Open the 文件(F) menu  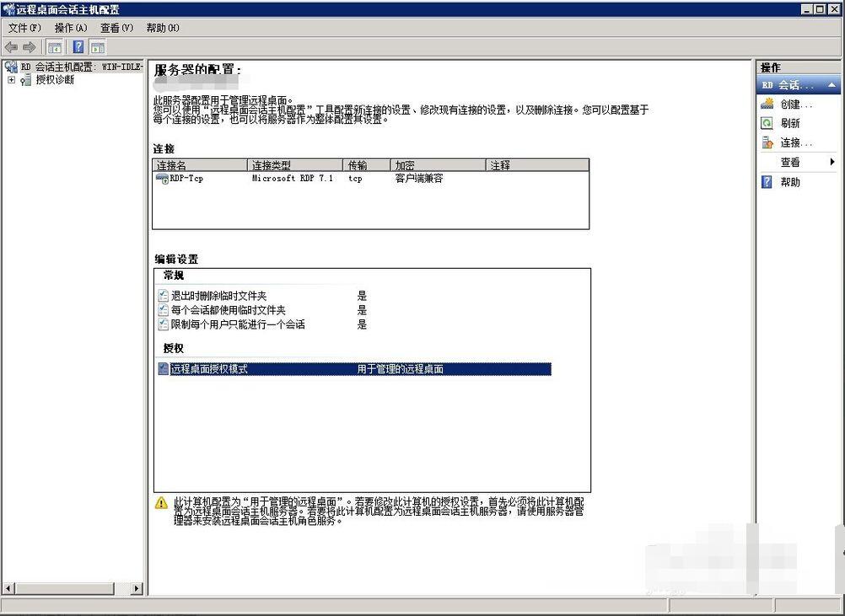pyautogui.click(x=24, y=28)
